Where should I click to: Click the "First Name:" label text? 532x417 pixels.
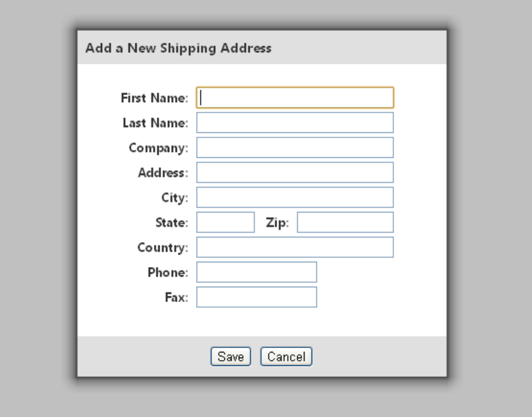tap(155, 98)
